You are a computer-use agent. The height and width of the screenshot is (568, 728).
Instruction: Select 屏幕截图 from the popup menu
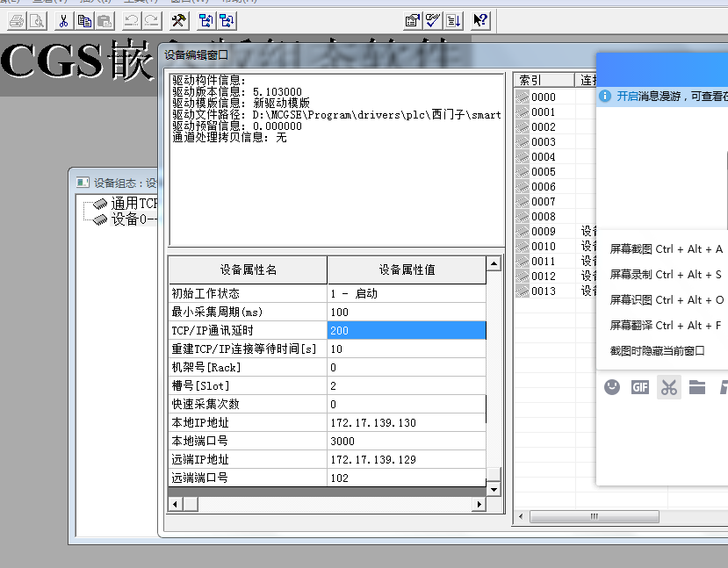pyautogui.click(x=666, y=249)
